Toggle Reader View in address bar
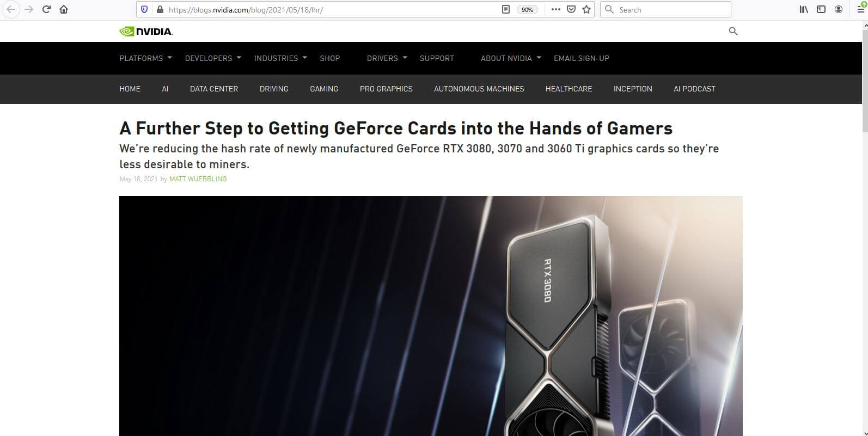 [506, 9]
